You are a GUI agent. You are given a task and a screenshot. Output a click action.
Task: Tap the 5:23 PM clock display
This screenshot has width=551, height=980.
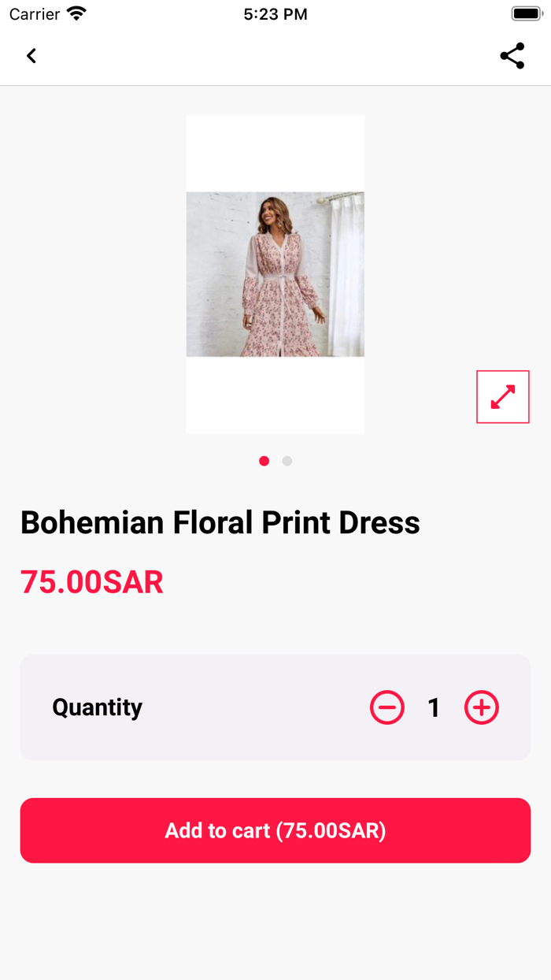(275, 13)
